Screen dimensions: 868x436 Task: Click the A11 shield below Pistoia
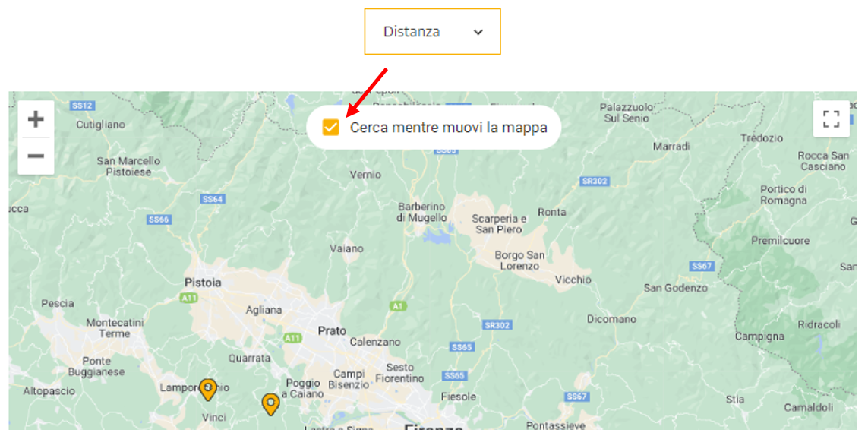click(x=189, y=298)
